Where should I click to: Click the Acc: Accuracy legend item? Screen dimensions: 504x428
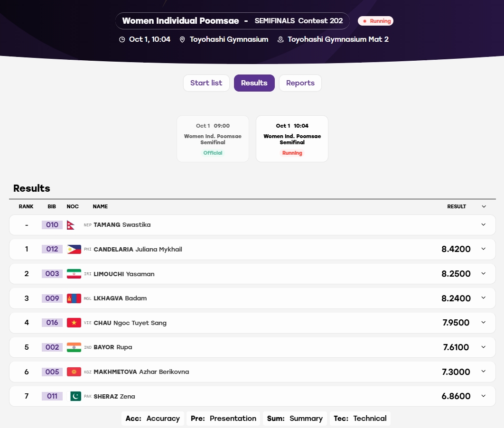153,419
